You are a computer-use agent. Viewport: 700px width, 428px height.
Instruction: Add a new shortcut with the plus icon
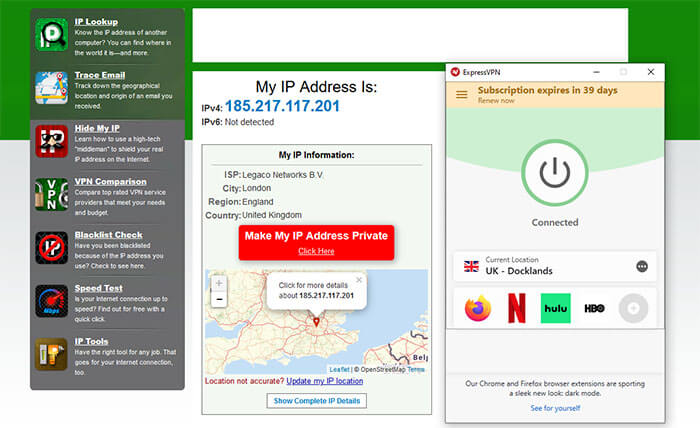633,308
